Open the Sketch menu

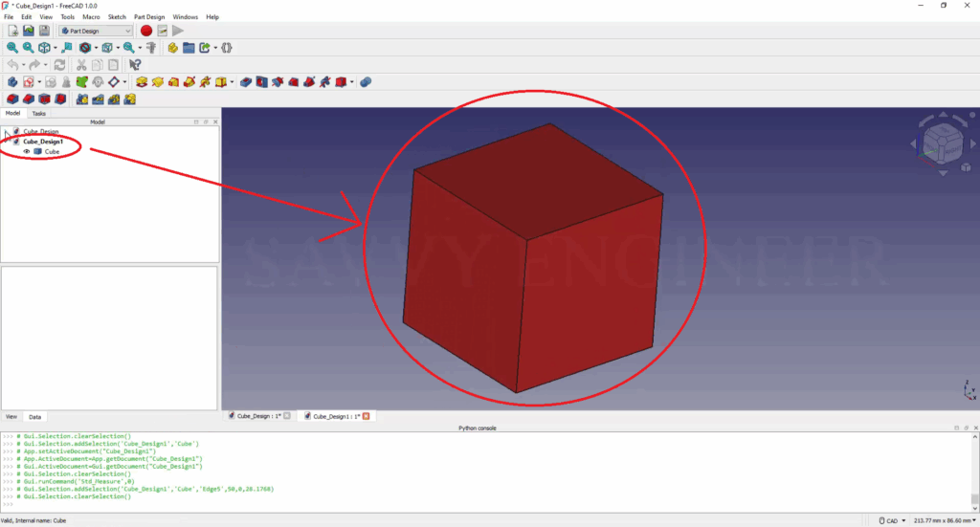pyautogui.click(x=117, y=16)
